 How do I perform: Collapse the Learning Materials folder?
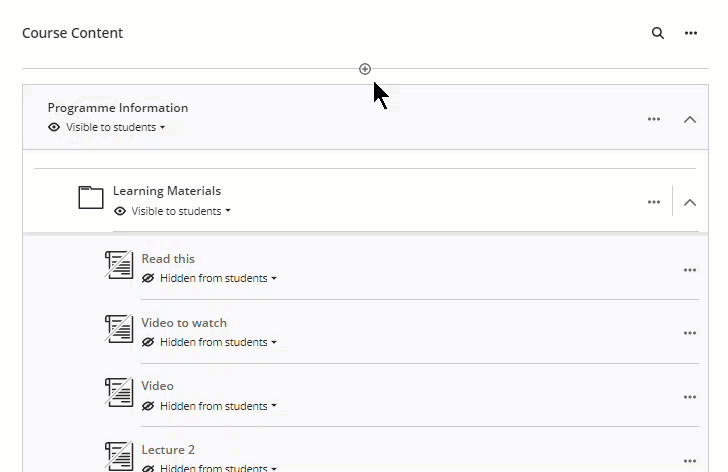[x=689, y=202]
